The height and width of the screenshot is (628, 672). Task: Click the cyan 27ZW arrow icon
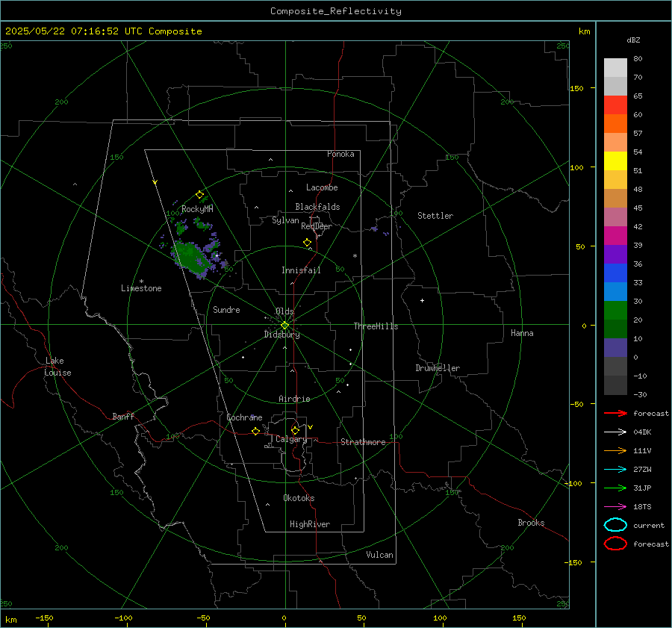[615, 470]
